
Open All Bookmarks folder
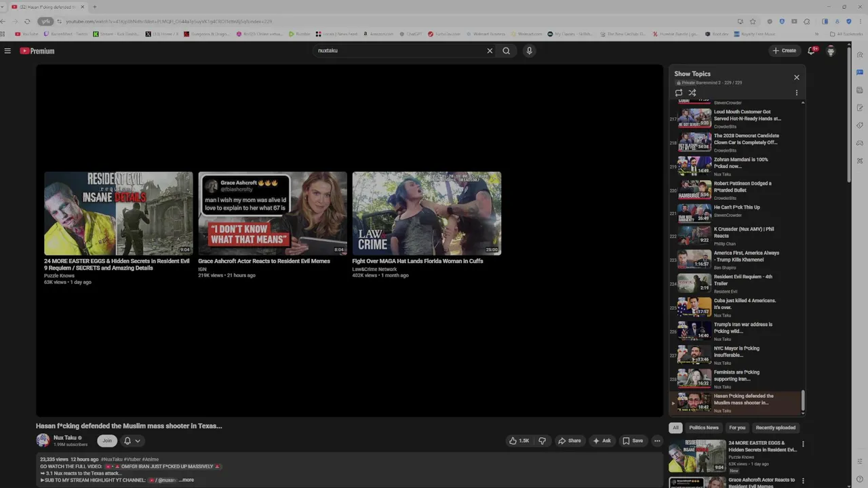[x=846, y=34]
